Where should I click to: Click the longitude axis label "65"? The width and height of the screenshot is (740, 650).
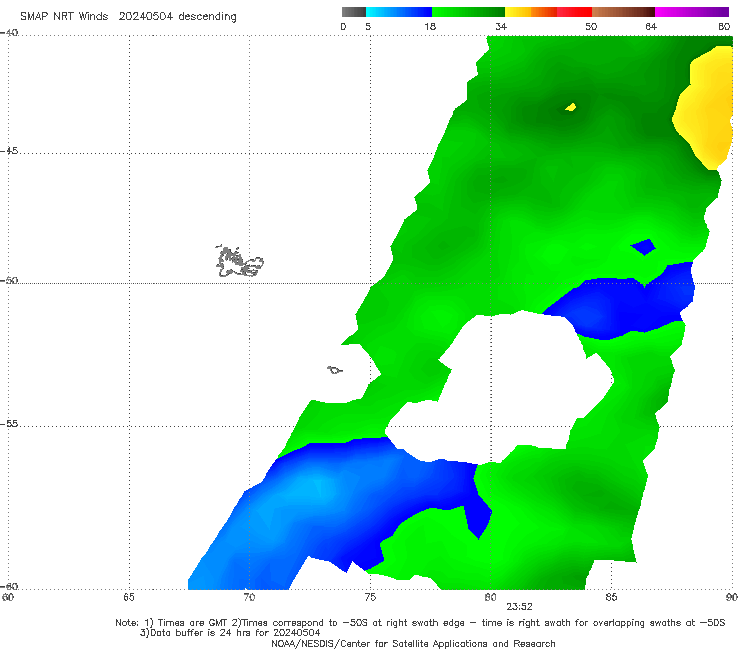[x=129, y=597]
